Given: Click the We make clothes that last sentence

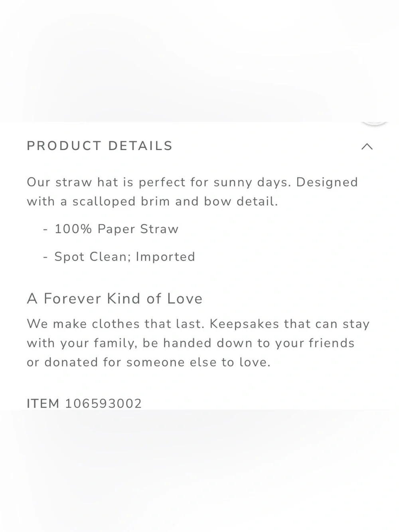Looking at the screenshot, I should [x=116, y=324].
